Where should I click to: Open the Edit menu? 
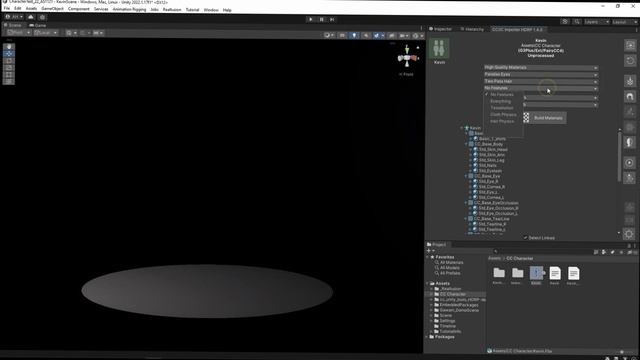[x=18, y=9]
